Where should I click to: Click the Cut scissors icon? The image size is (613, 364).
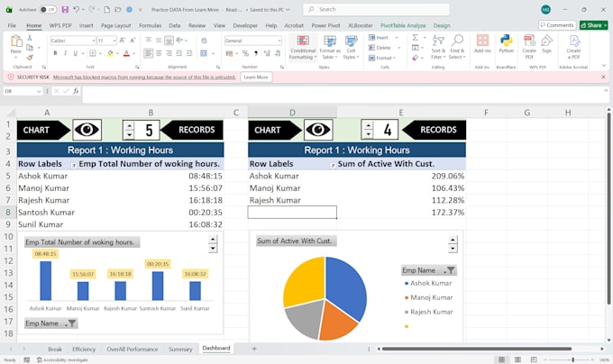(30, 38)
